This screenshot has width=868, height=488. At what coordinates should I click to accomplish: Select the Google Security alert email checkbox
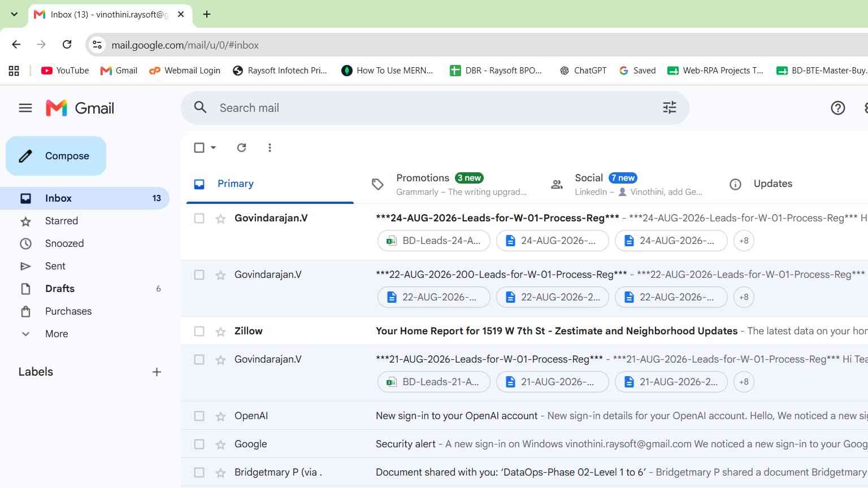pos(199,444)
